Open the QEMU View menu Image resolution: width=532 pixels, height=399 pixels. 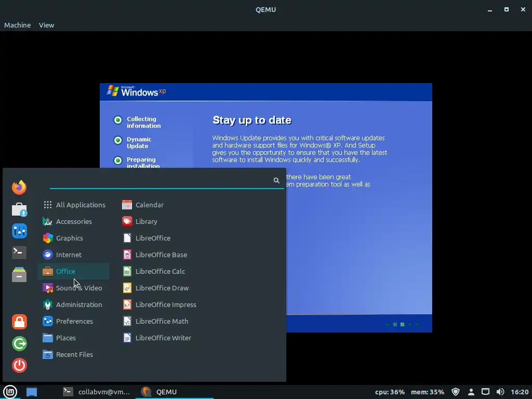click(x=46, y=25)
